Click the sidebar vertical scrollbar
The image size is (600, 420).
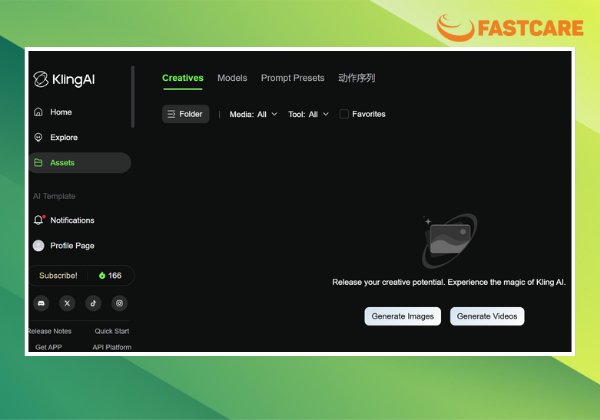pyautogui.click(x=133, y=97)
